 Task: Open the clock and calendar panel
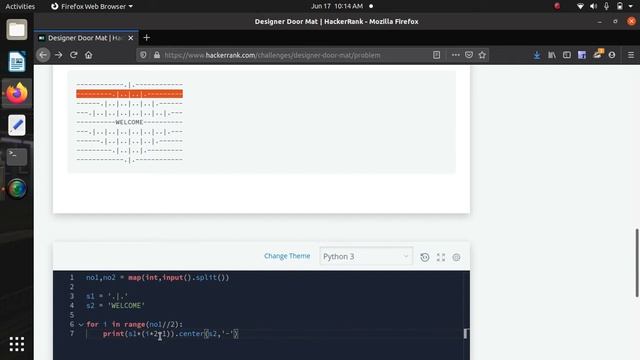click(337, 6)
